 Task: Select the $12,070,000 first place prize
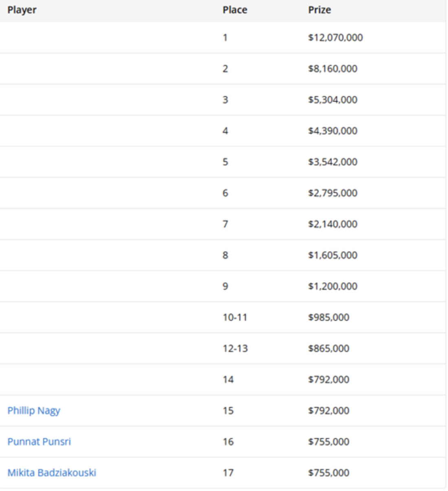click(x=335, y=37)
